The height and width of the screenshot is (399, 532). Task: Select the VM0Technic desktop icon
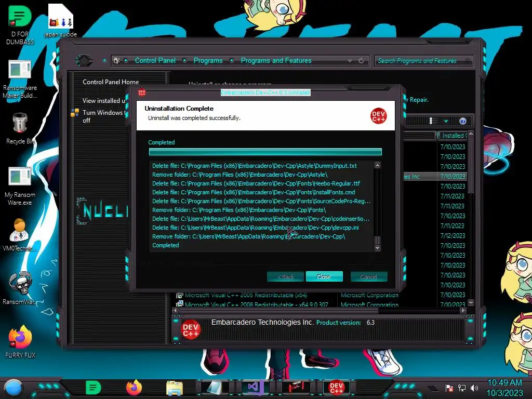[20, 234]
